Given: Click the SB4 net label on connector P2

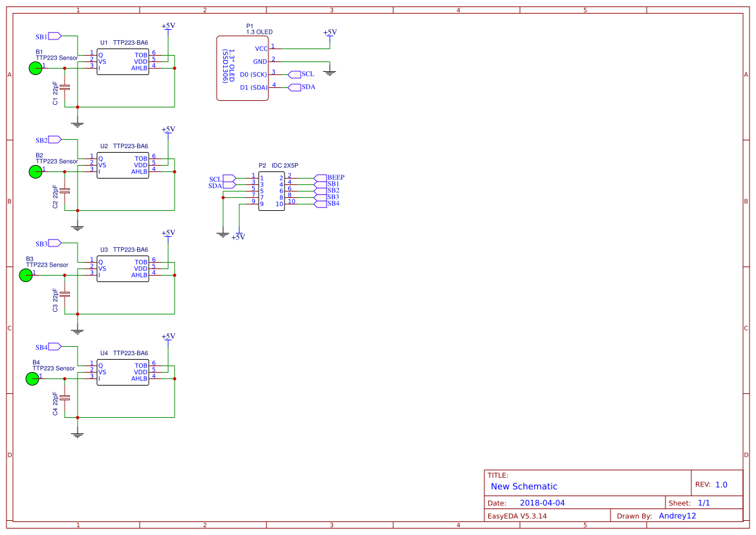Looking at the screenshot, I should pos(333,202).
